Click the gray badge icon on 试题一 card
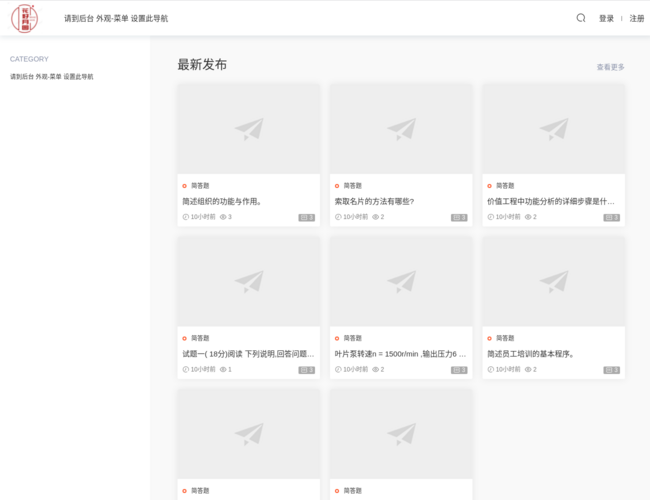 click(307, 370)
